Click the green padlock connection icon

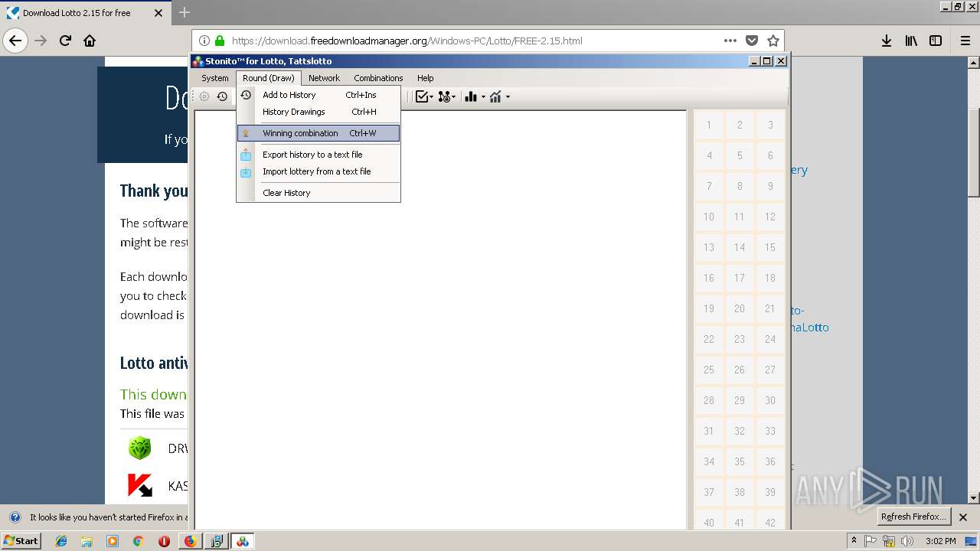coord(220,41)
